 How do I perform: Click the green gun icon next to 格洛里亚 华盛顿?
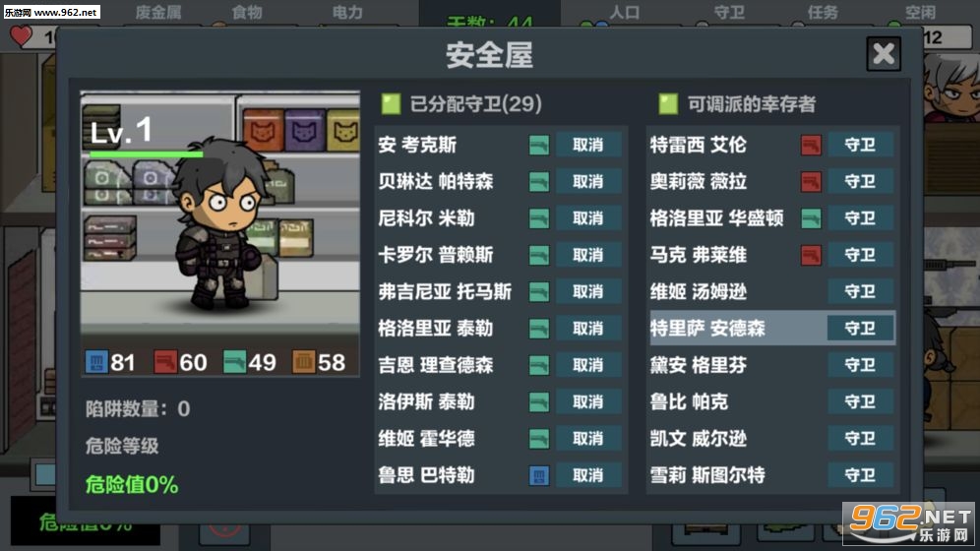coord(811,218)
